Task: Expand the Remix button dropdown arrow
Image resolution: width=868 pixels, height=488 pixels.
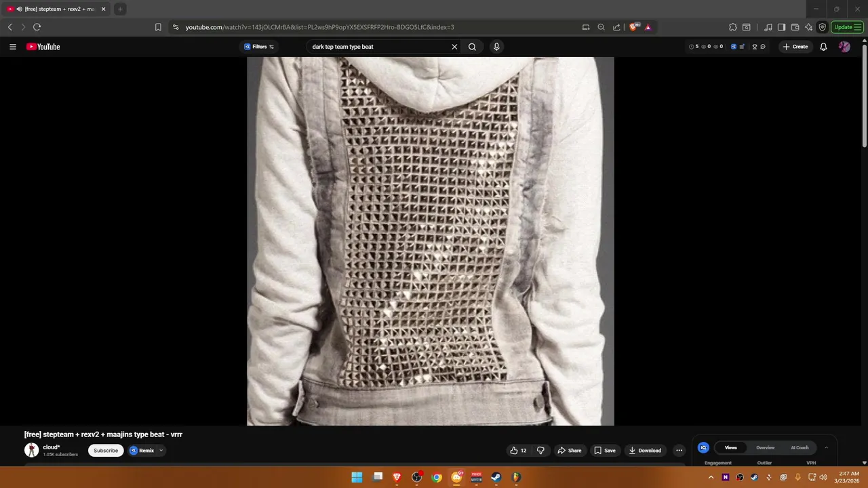Action: [161, 451]
